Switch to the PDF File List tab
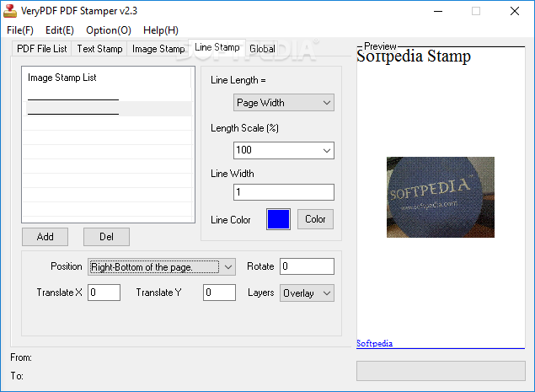535x392 pixels. [41, 49]
